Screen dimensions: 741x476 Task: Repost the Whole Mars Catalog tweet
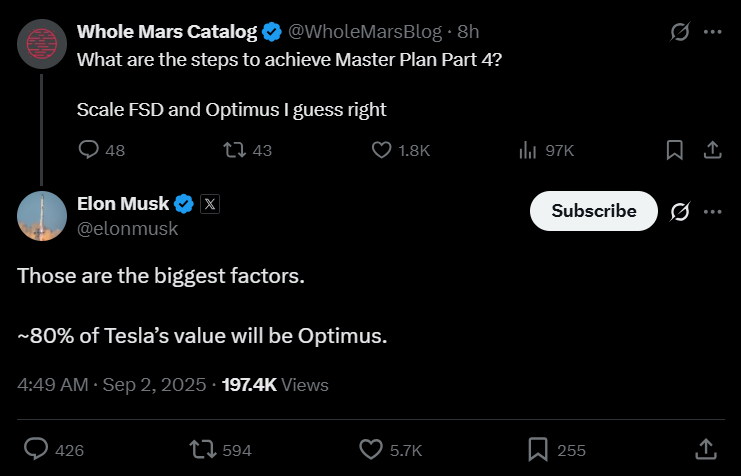235,150
